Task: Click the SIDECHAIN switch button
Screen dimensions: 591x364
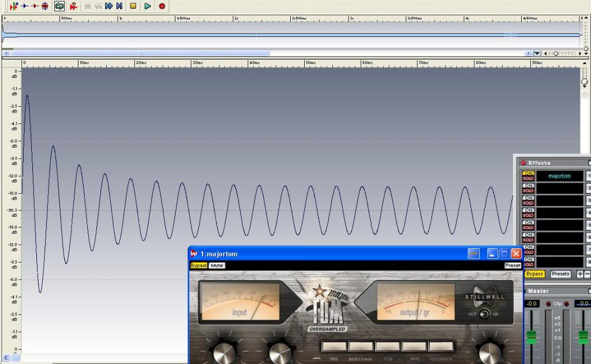Action: (x=361, y=346)
